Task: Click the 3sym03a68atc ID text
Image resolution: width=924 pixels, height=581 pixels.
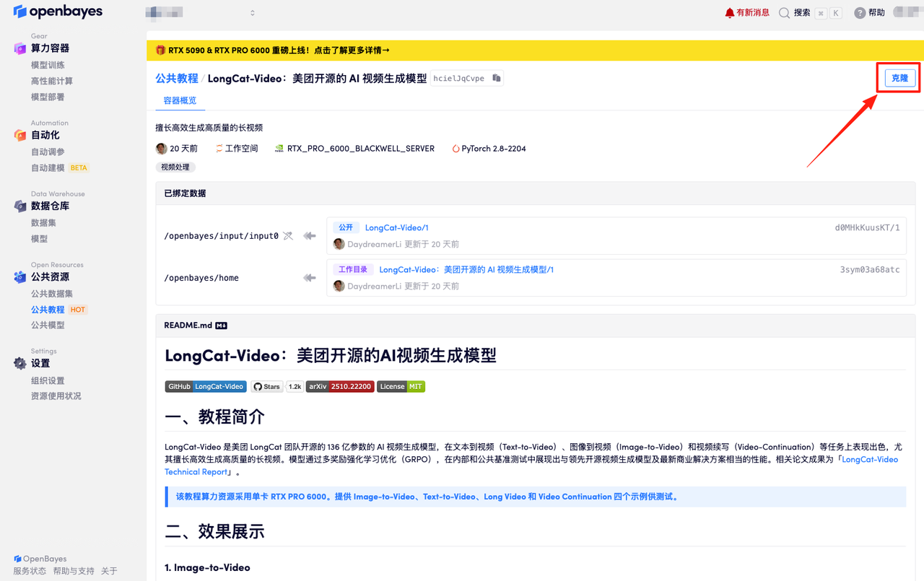Action: (870, 269)
